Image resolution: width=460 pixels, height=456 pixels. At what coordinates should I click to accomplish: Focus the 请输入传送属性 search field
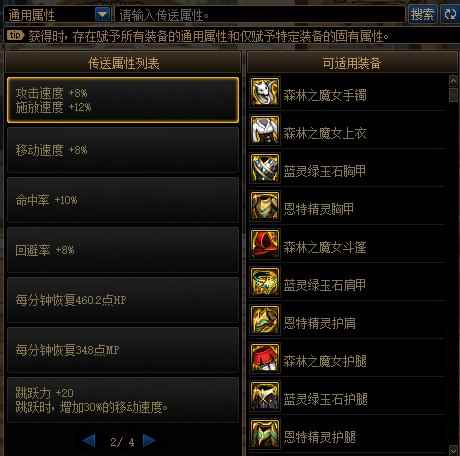(260, 14)
